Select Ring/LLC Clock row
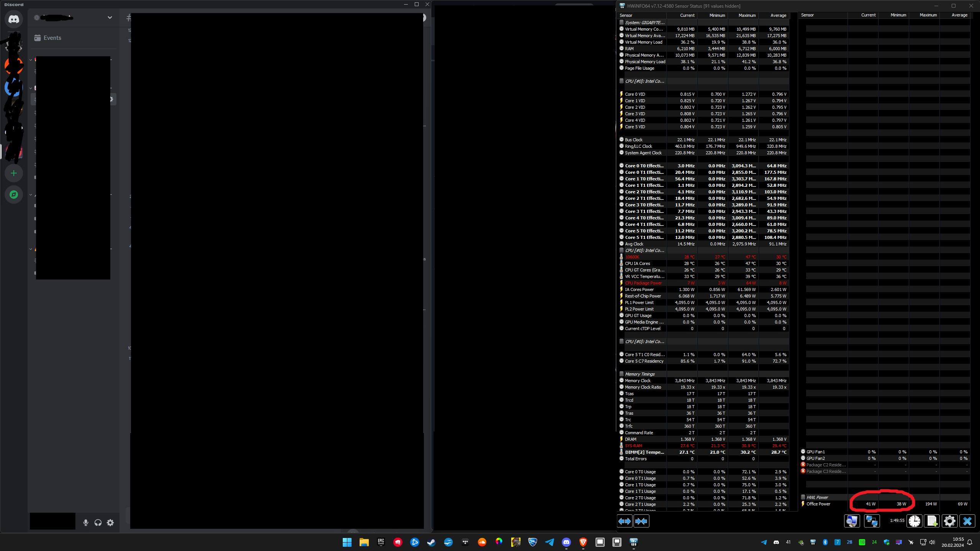This screenshot has height=551, width=980. pyautogui.click(x=703, y=146)
